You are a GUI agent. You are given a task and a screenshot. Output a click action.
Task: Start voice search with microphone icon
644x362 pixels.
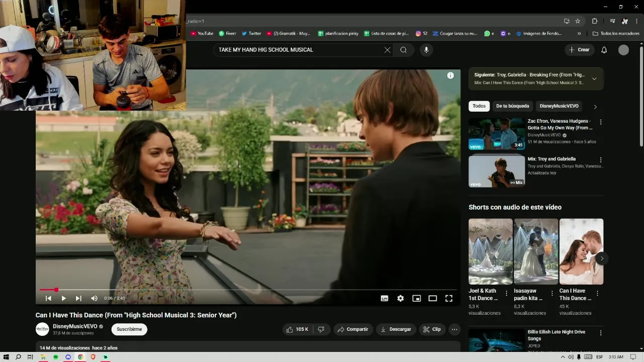tap(426, 50)
